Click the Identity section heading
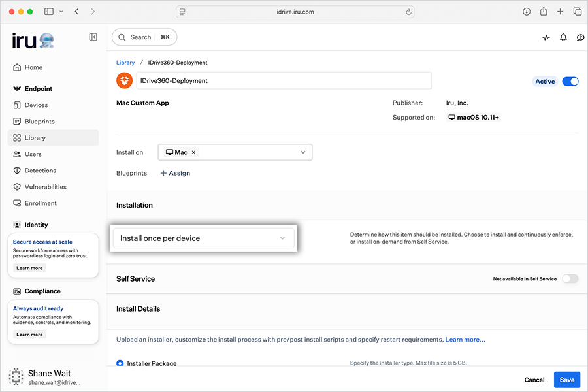This screenshot has height=392, width=588. pos(36,225)
